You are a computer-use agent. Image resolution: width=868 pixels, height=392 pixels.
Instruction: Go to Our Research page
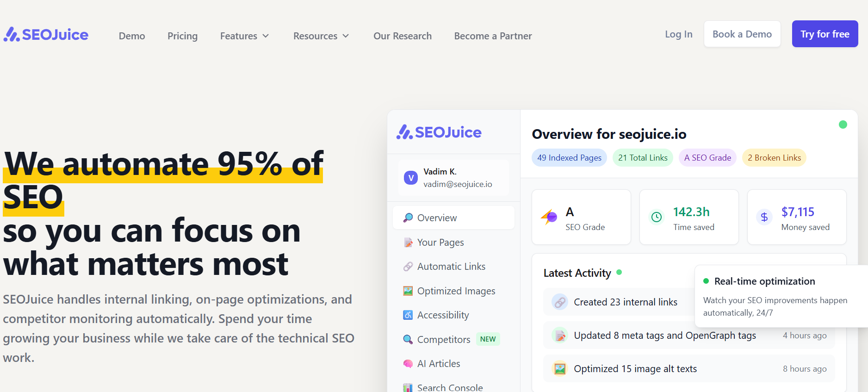pos(402,36)
